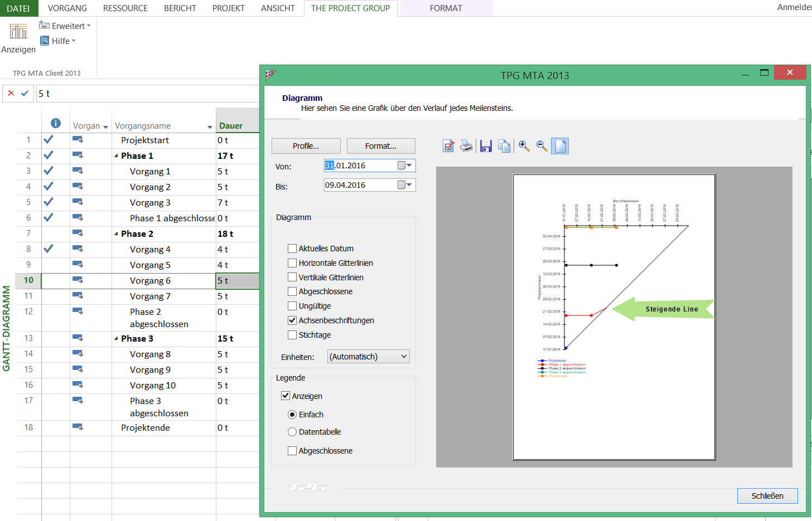Switch to the BERICHT ribbon tab
The height and width of the screenshot is (521, 812).
[x=180, y=8]
